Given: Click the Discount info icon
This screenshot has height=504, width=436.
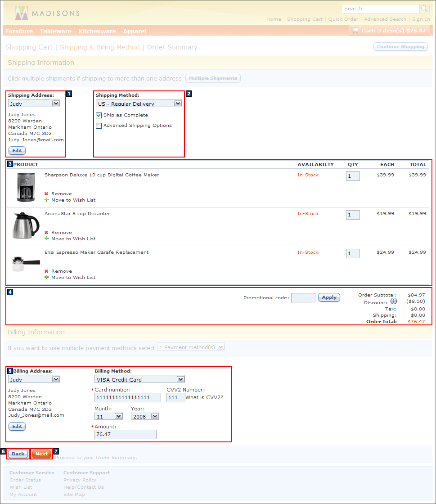Looking at the screenshot, I should [394, 301].
